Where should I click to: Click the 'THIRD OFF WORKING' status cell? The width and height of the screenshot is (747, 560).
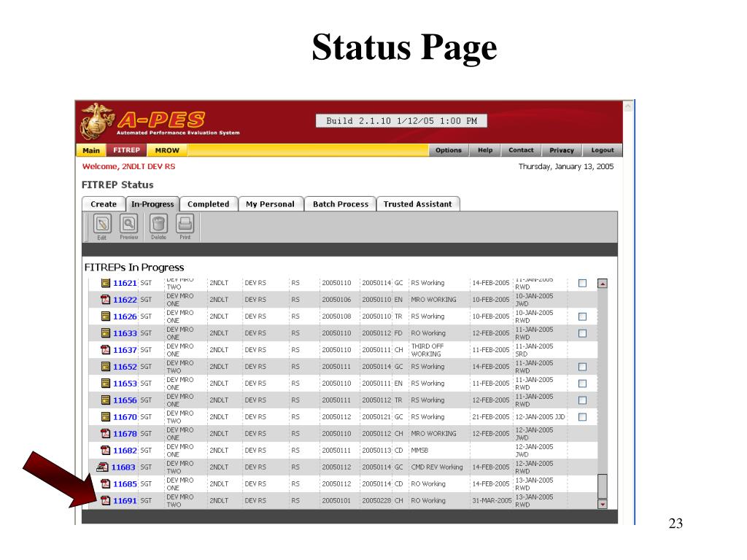click(x=427, y=350)
